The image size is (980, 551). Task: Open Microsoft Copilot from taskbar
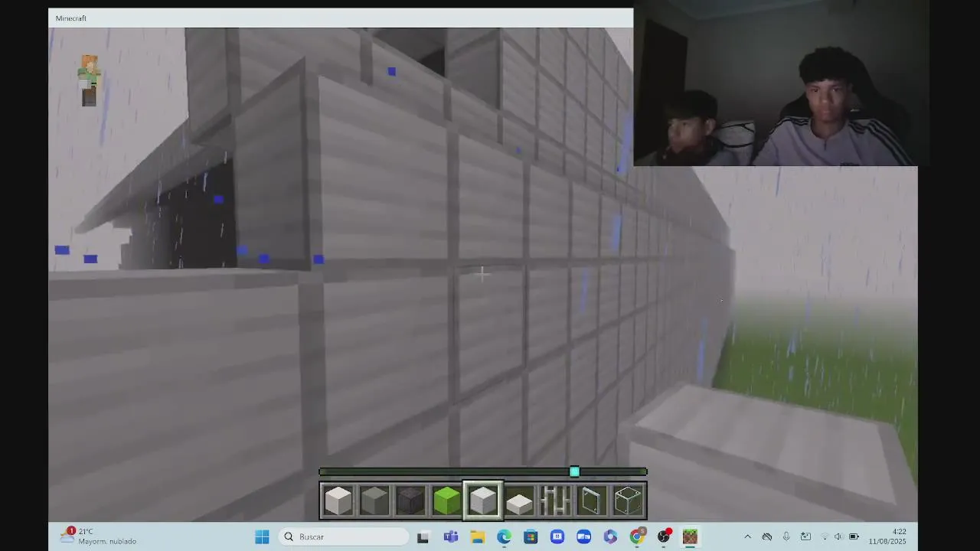[610, 537]
